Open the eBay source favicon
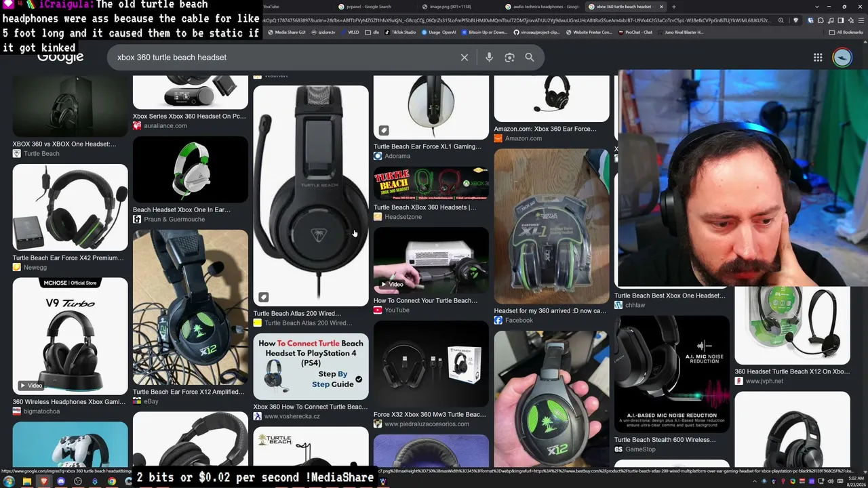 (137, 401)
